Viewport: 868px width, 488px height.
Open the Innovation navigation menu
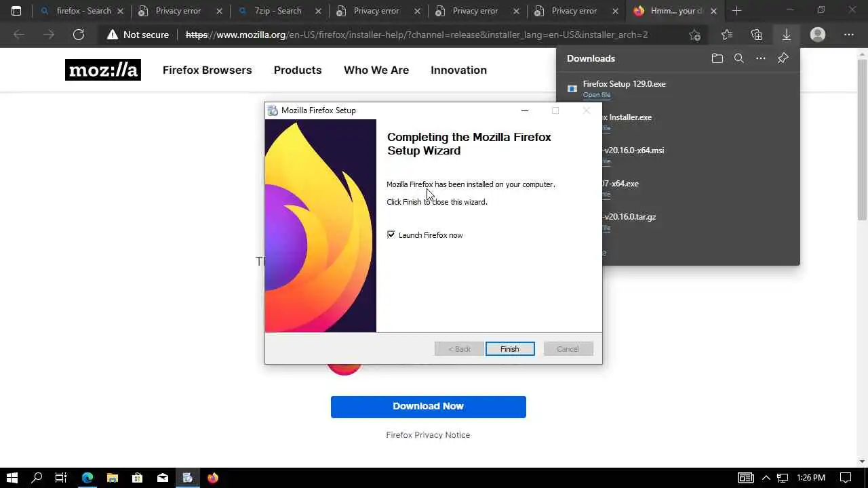[x=458, y=70]
